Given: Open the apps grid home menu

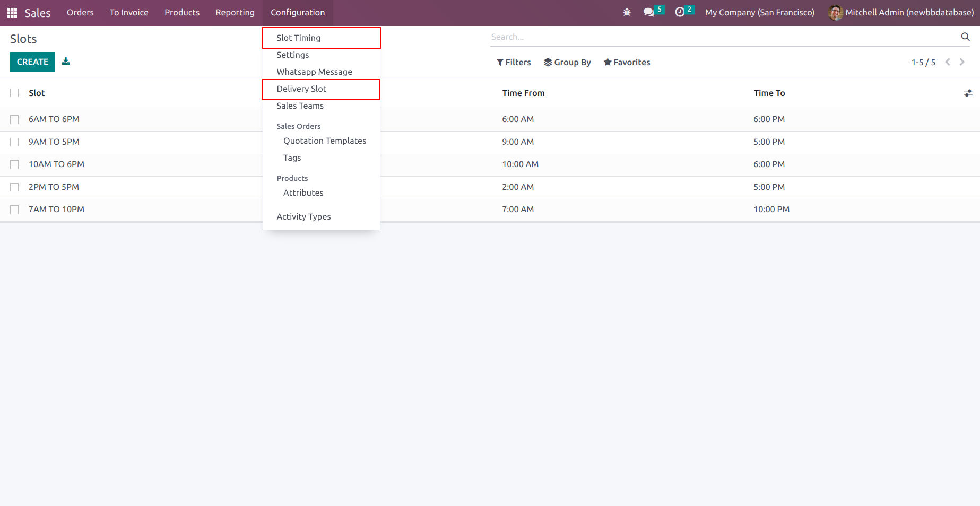Looking at the screenshot, I should (x=12, y=13).
